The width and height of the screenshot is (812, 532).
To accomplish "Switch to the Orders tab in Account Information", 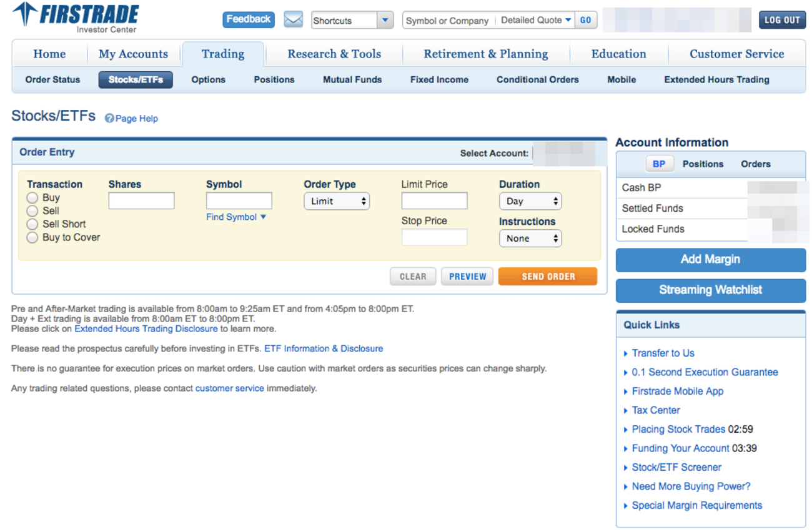I will coord(756,164).
